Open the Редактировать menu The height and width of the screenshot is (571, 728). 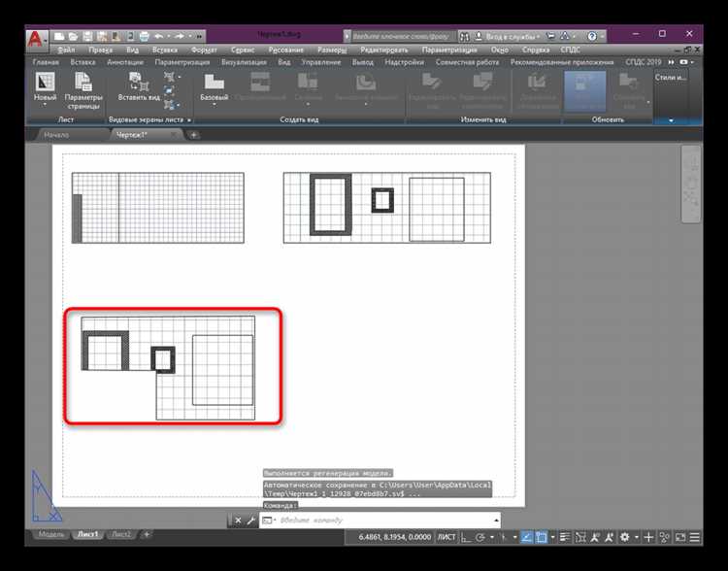[x=384, y=50]
